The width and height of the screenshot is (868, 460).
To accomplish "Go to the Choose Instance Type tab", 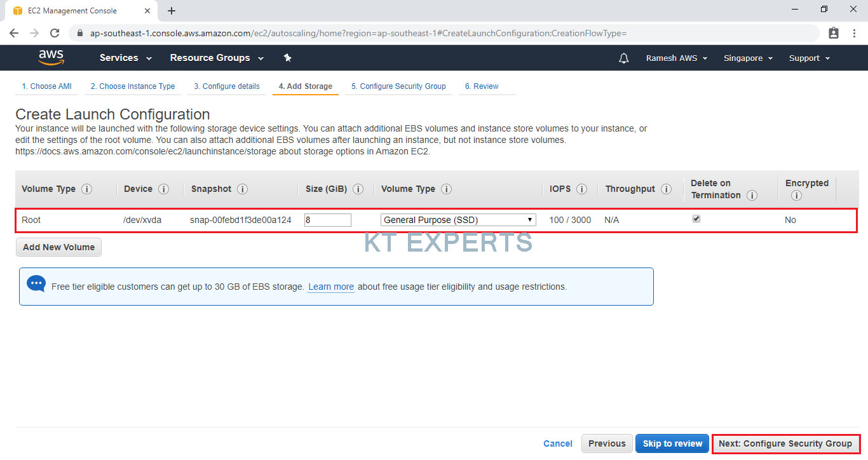I will (132, 86).
